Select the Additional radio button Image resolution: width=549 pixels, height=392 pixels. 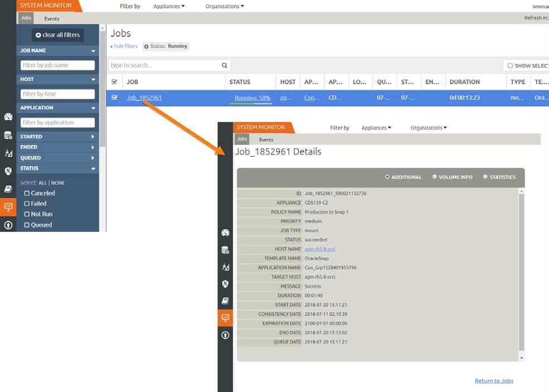click(x=387, y=177)
